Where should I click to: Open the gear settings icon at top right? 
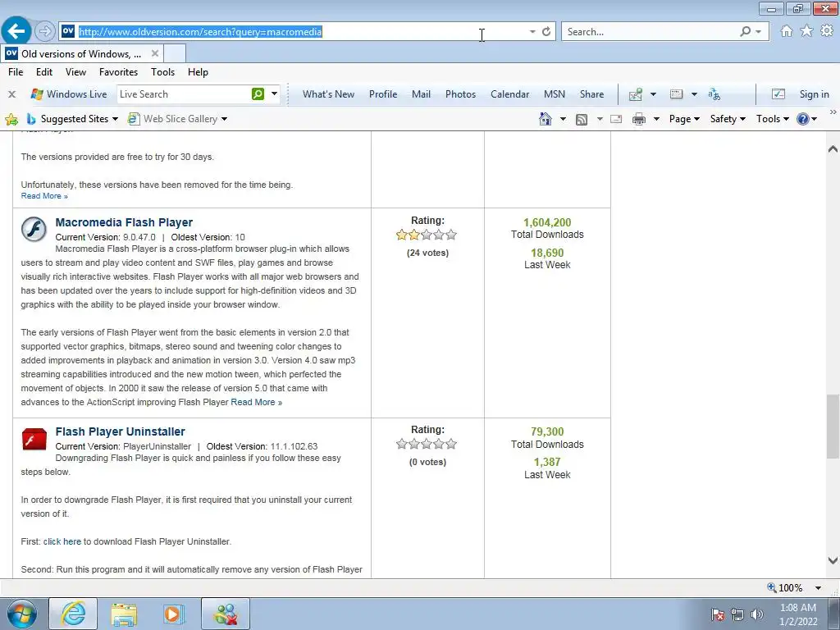pyautogui.click(x=827, y=31)
